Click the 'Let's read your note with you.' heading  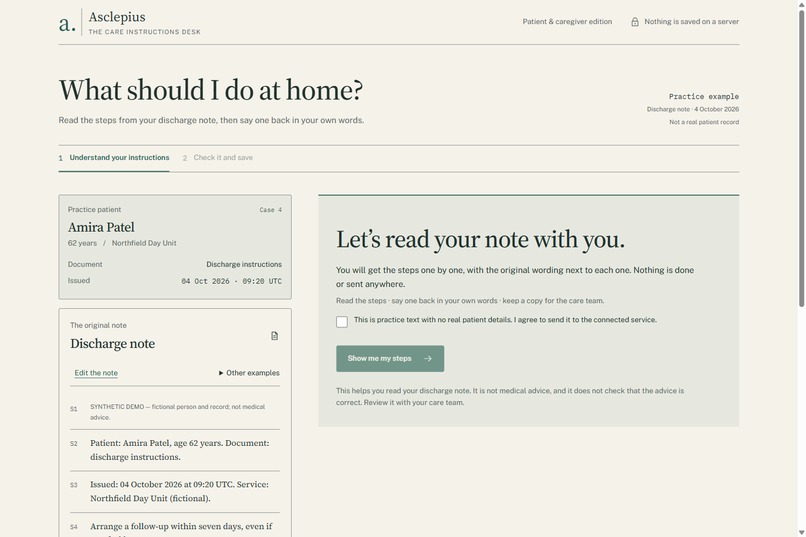480,239
